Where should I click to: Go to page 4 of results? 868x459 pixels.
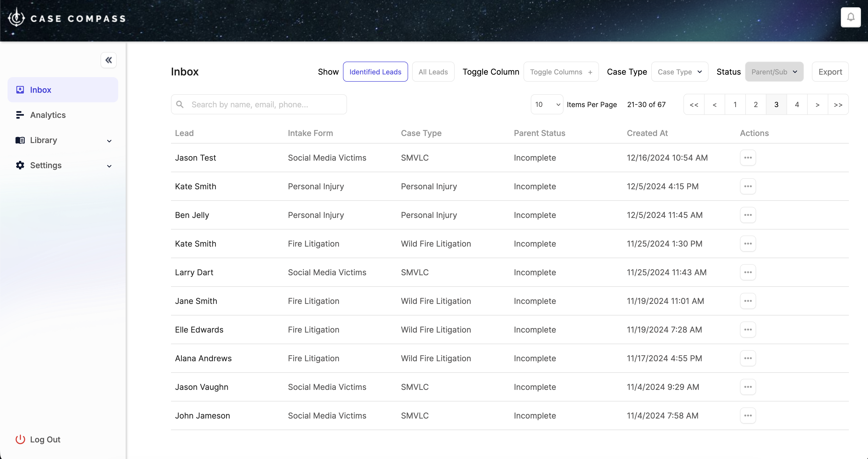pyautogui.click(x=797, y=104)
